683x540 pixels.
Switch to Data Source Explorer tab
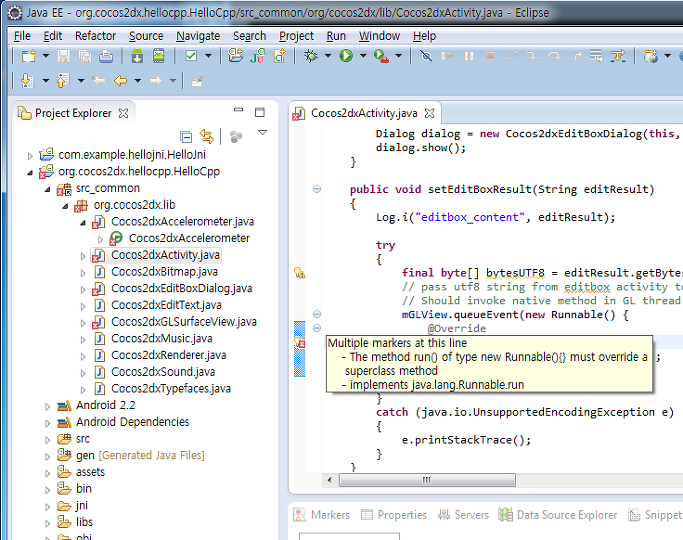(x=558, y=515)
